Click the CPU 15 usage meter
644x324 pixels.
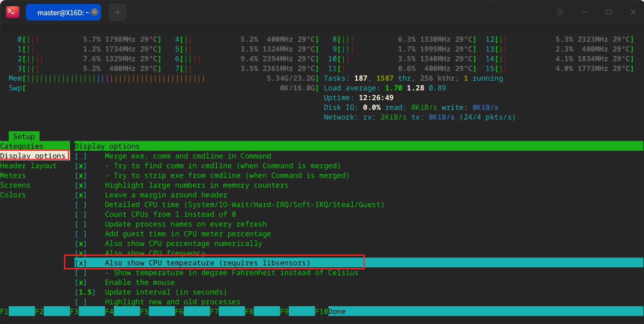click(559, 68)
